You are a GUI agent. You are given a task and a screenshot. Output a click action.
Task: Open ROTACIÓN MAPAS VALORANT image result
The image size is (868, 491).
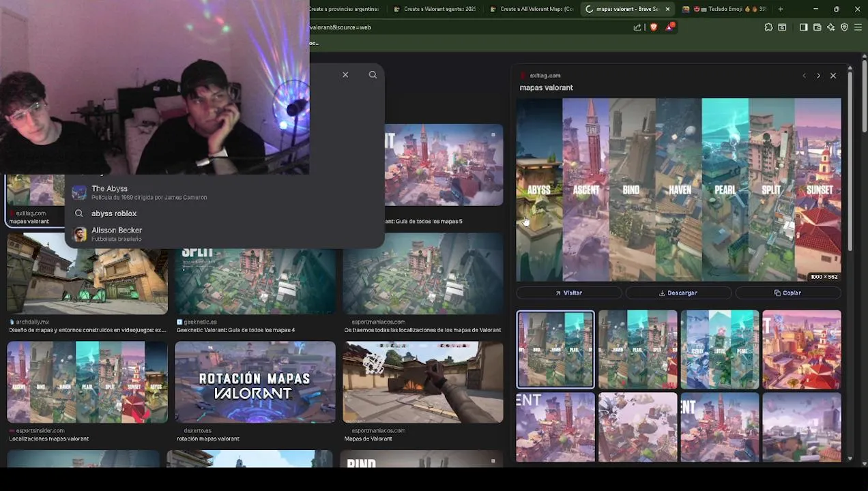click(255, 382)
